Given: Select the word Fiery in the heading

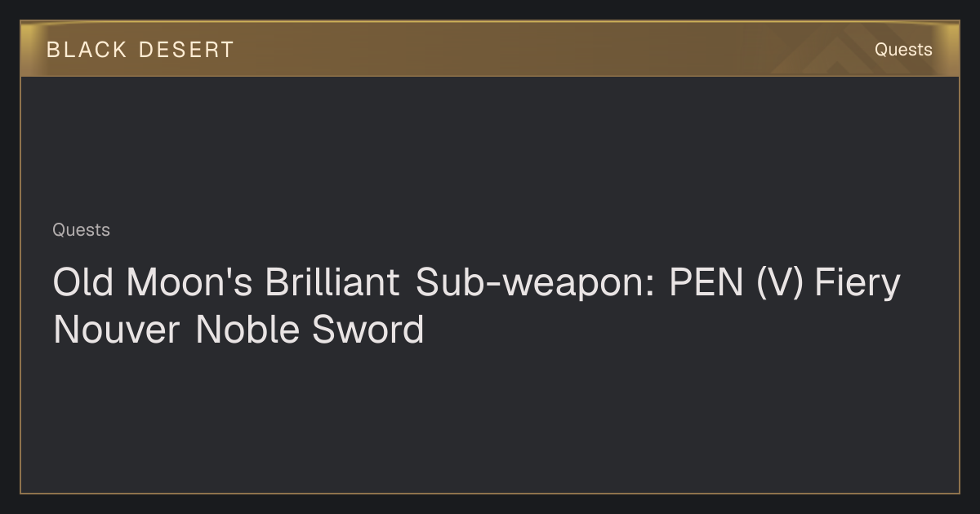Looking at the screenshot, I should (857, 284).
